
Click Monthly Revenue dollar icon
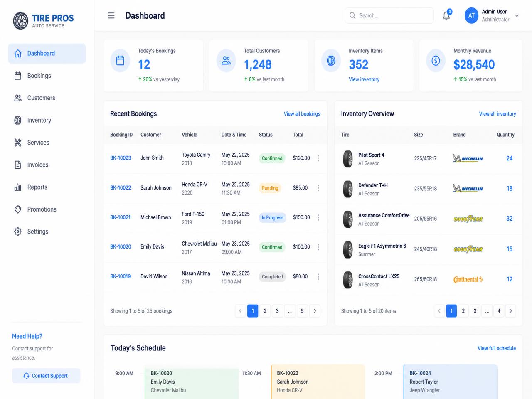pos(436,61)
